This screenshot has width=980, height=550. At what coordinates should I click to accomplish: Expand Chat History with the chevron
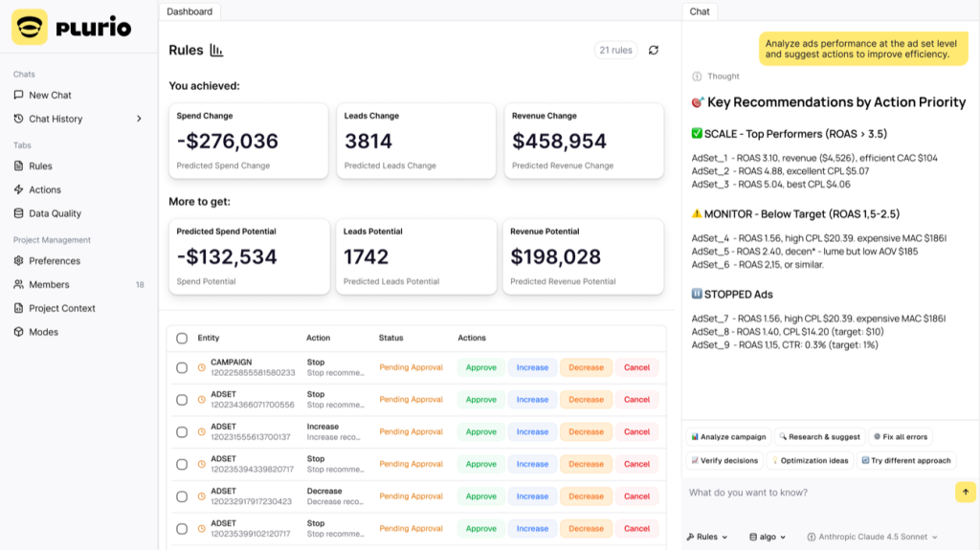coord(139,119)
